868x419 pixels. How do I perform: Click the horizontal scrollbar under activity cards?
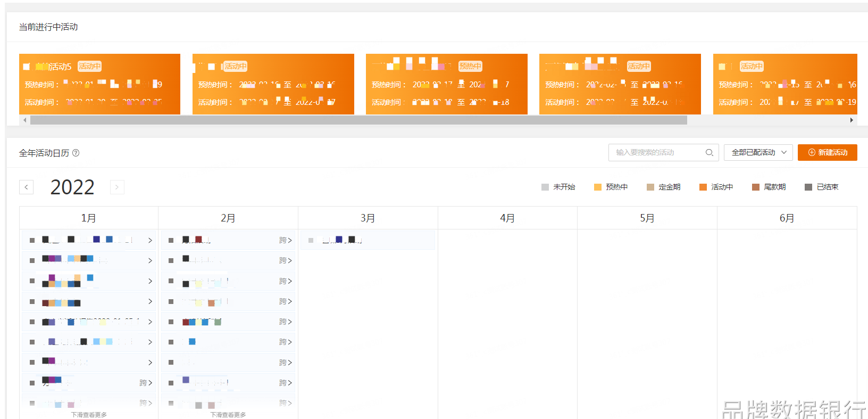(x=358, y=120)
